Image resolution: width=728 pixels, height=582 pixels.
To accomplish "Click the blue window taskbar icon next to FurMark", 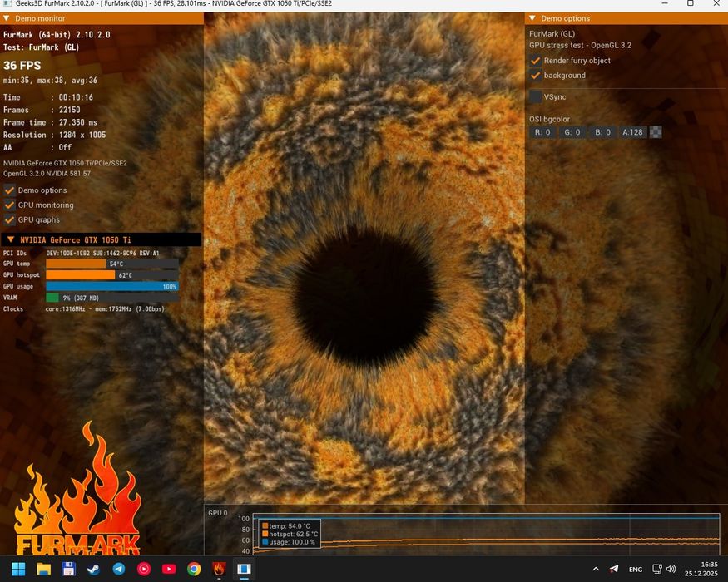I will tap(245, 569).
